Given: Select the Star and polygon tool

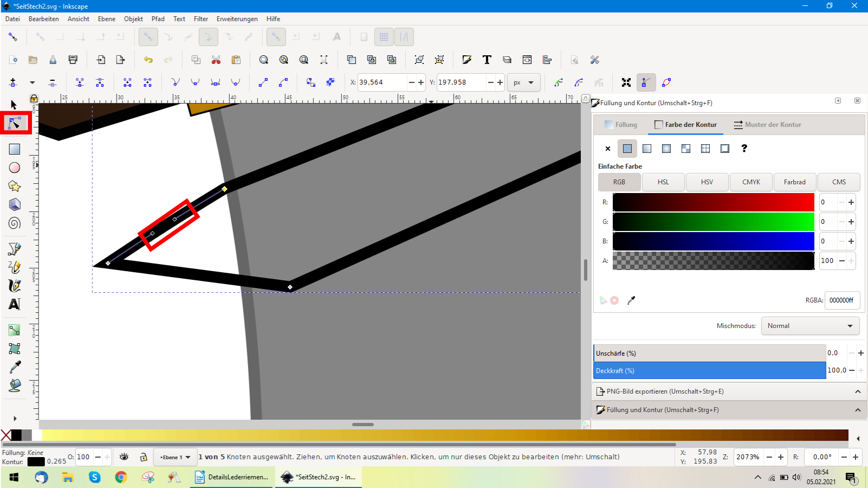Looking at the screenshot, I should pyautogui.click(x=15, y=186).
